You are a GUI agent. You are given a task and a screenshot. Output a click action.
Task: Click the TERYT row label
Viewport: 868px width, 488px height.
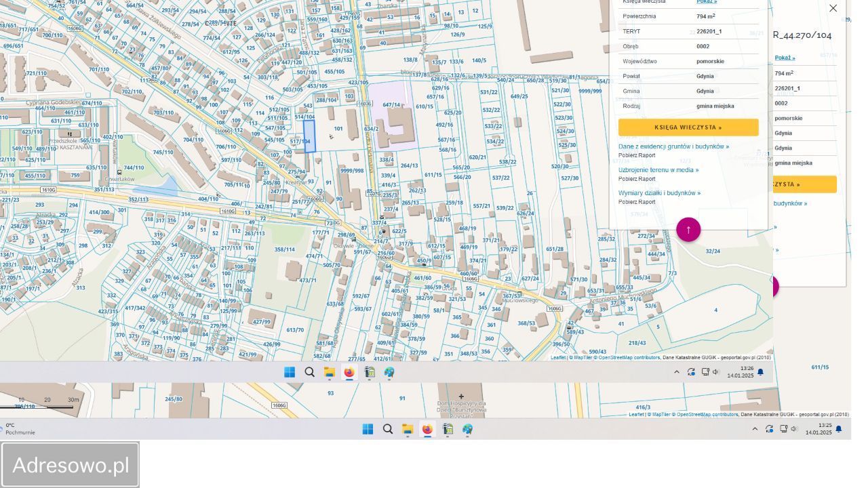(631, 31)
